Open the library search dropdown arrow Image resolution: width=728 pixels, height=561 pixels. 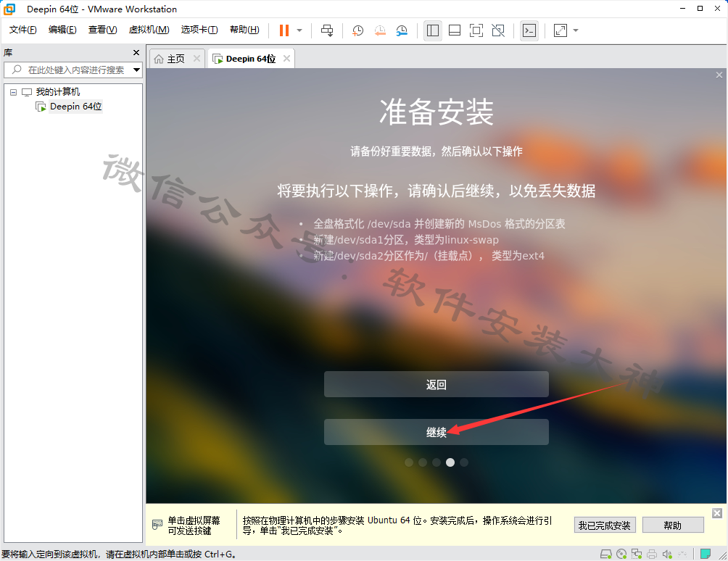[x=136, y=70]
